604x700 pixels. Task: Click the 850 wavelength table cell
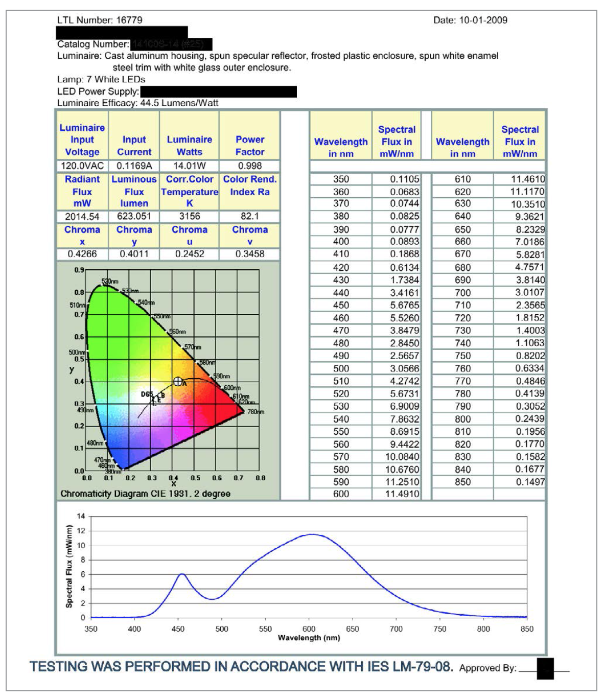pos(462,482)
